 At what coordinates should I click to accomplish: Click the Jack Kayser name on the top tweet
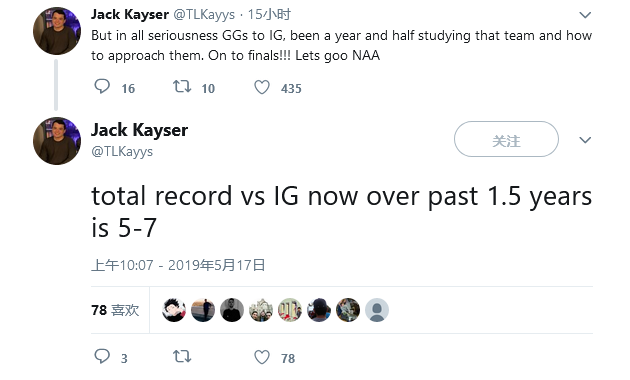pyautogui.click(x=130, y=14)
